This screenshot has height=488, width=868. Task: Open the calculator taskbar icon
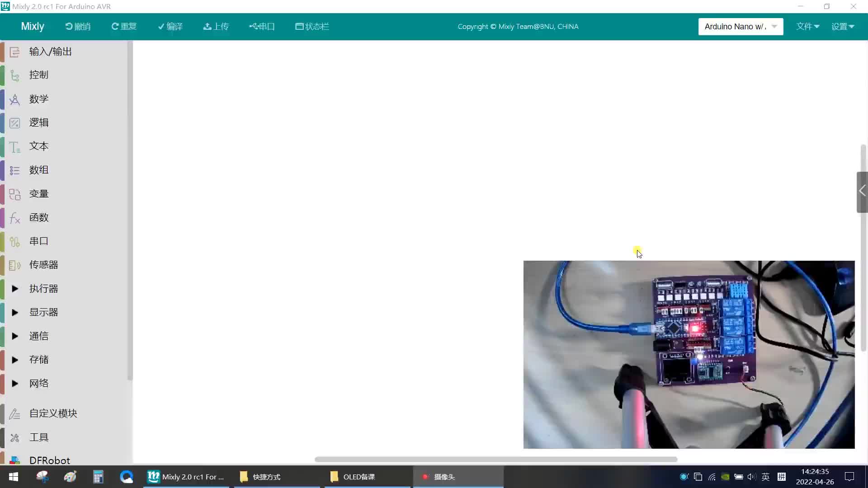click(x=98, y=477)
